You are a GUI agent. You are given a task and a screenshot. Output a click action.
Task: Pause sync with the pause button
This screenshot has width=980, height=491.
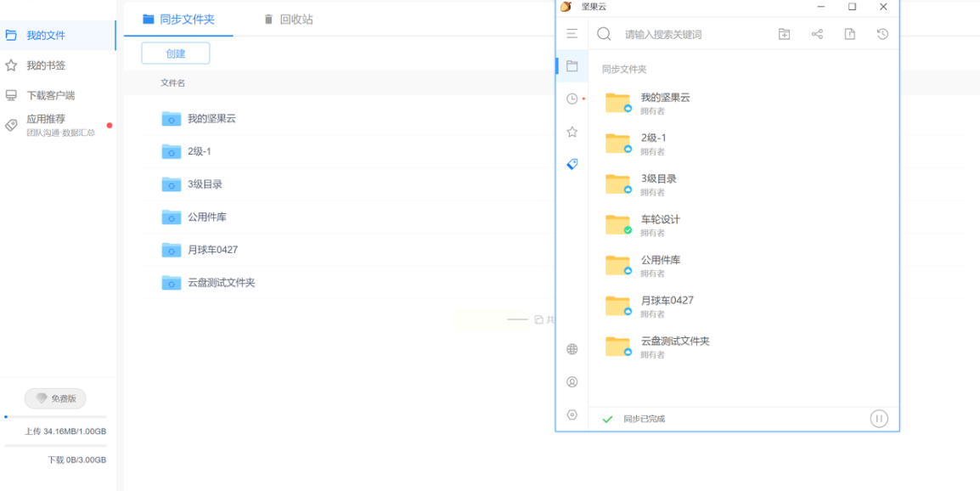879,419
